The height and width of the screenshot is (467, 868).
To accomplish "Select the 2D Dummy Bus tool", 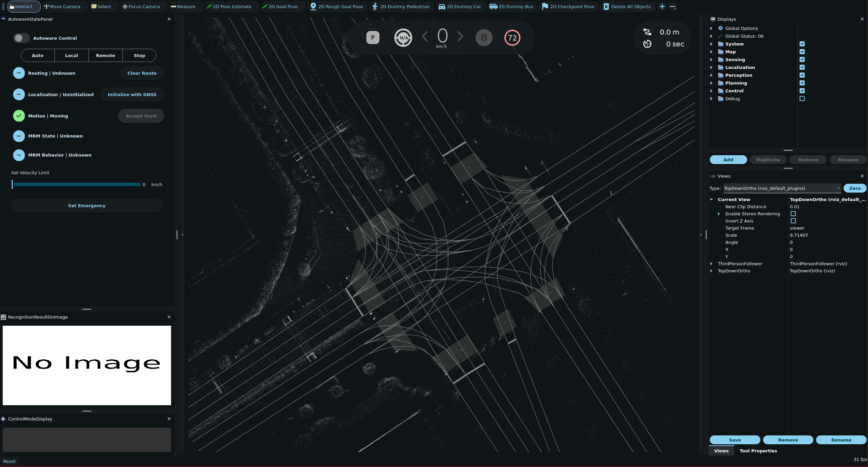I will tap(511, 6).
